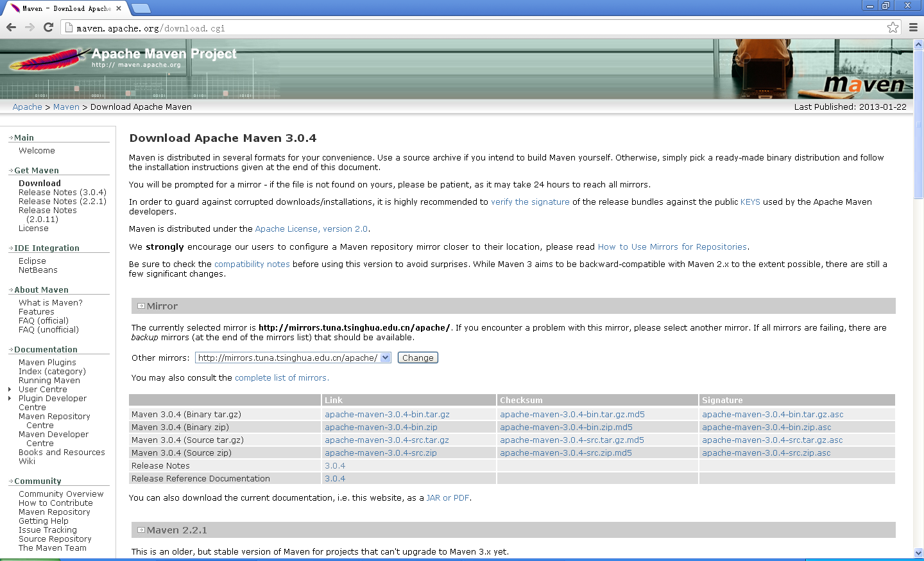Image resolution: width=924 pixels, height=561 pixels.
Task: Go forward with the browser forward arrow
Action: click(30, 27)
